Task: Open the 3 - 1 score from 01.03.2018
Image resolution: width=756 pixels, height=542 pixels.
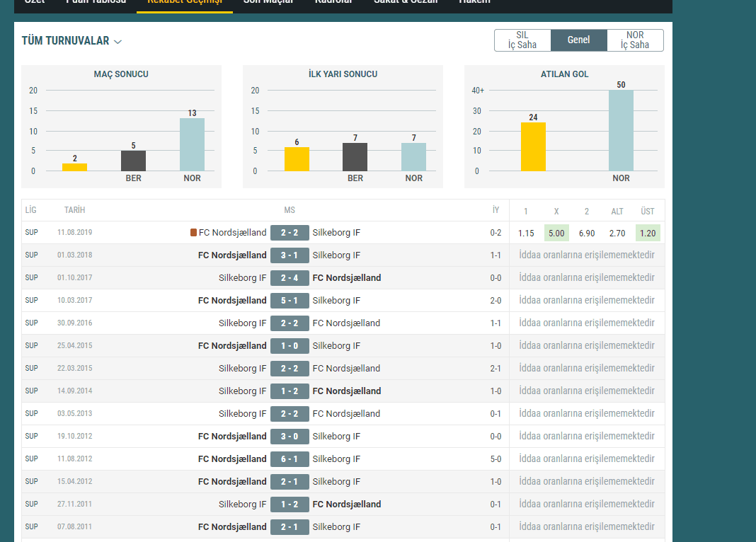Action: click(290, 255)
